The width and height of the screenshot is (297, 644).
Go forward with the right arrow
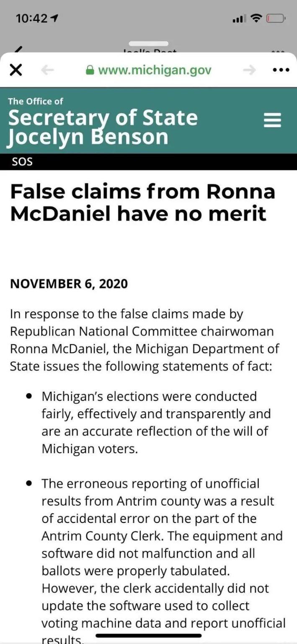click(249, 70)
